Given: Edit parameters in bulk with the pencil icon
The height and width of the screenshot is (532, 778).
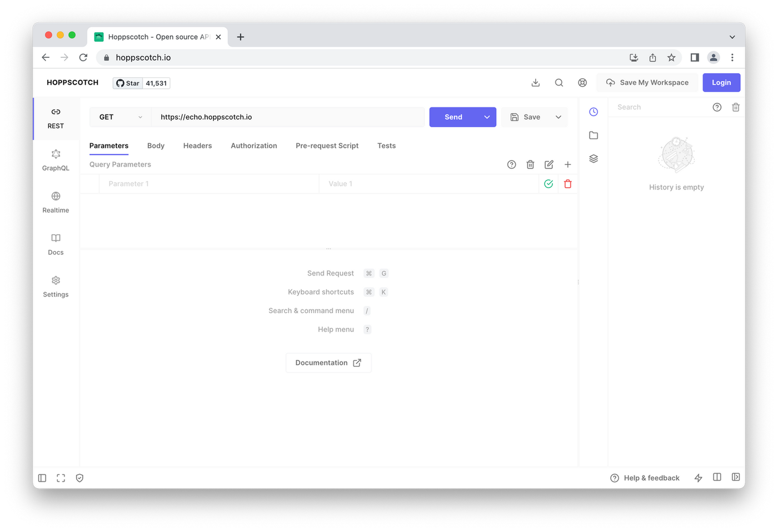Looking at the screenshot, I should pyautogui.click(x=548, y=164).
